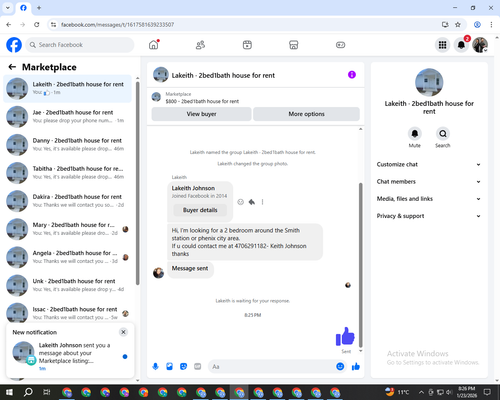Open the Gaming icon in top navigation

pos(340,45)
